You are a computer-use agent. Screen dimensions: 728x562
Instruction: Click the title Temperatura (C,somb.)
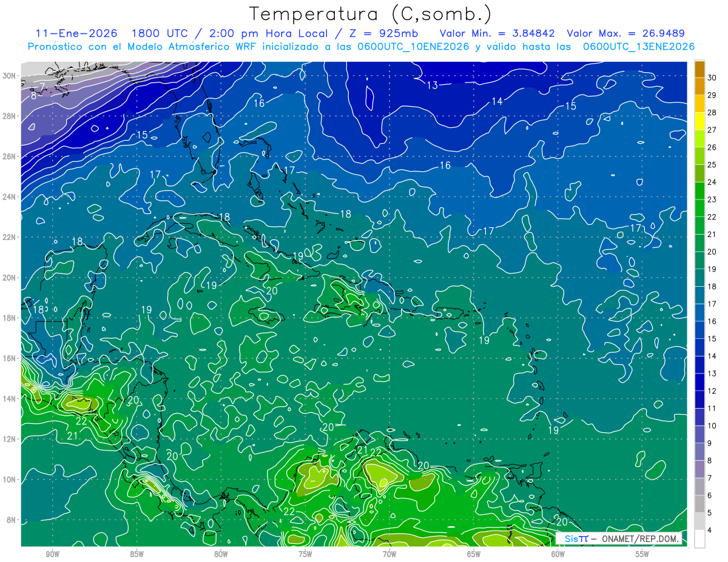point(370,13)
